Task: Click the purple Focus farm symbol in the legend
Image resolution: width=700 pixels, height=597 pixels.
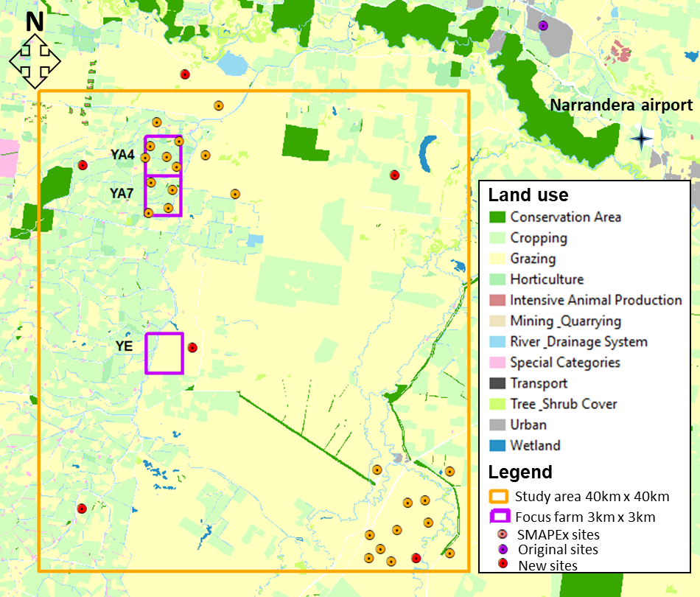Action: click(x=500, y=515)
